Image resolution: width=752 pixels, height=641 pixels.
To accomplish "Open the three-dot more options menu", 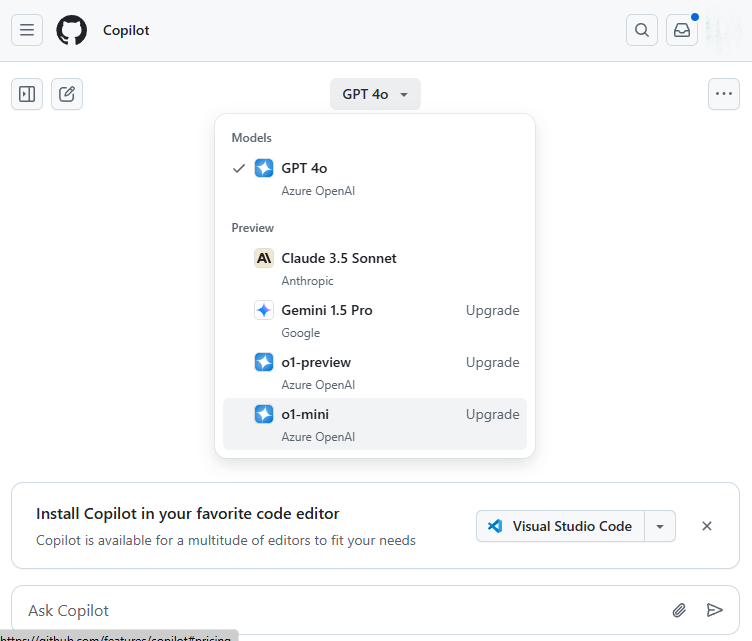I will click(x=723, y=94).
